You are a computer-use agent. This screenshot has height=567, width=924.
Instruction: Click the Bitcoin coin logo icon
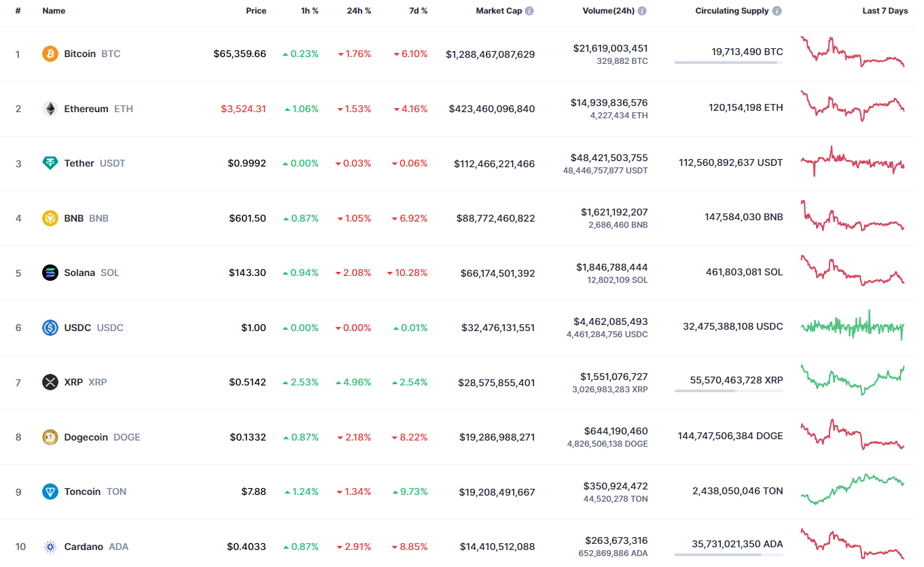tap(50, 54)
